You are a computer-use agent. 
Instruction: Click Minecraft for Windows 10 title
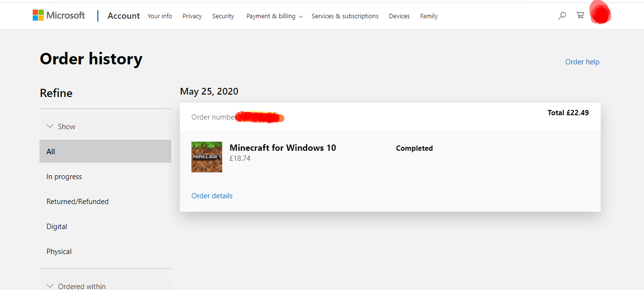283,148
